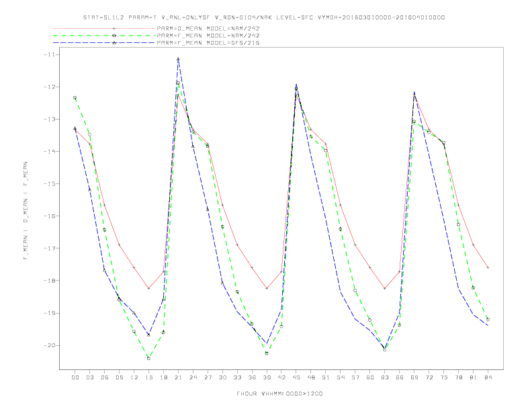Click the vertical y-axis label F_MEAN | O_MEAN | F_MEAN
532x411 pixels.
(26, 211)
